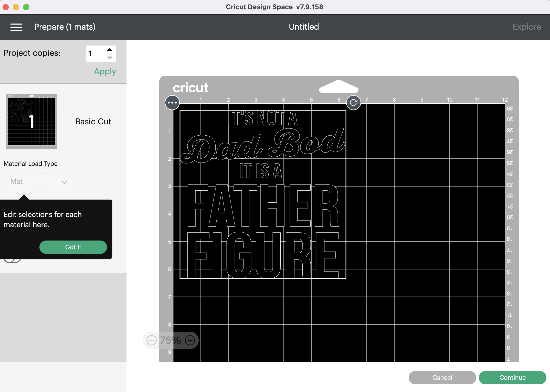
Task: Dismiss tooltip with Got It button
Action: click(73, 247)
